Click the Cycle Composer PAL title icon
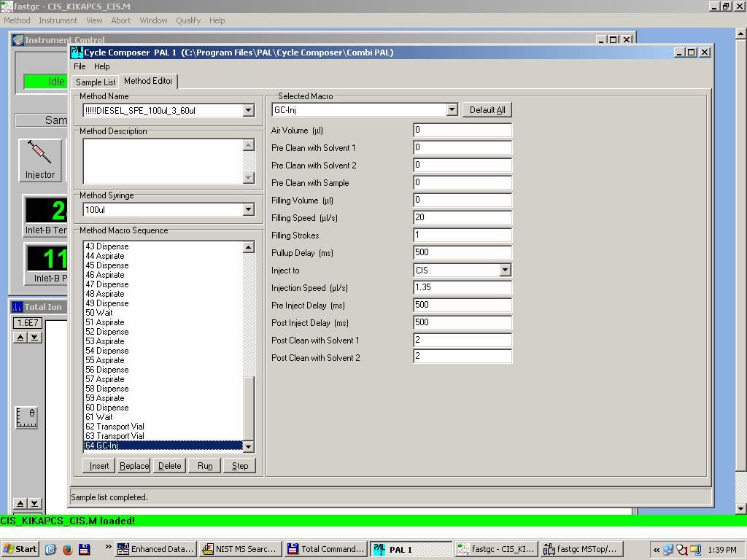Image resolution: width=747 pixels, height=560 pixels. point(77,52)
